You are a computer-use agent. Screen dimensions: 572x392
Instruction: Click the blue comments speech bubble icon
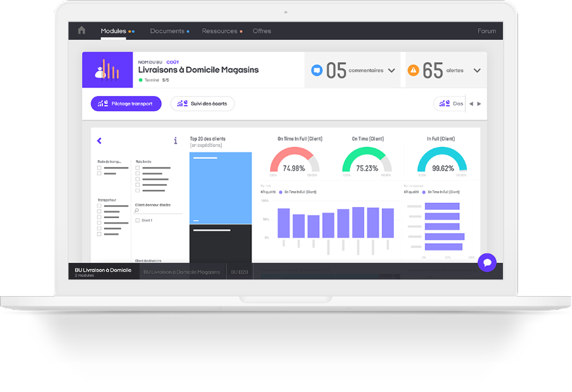click(316, 70)
